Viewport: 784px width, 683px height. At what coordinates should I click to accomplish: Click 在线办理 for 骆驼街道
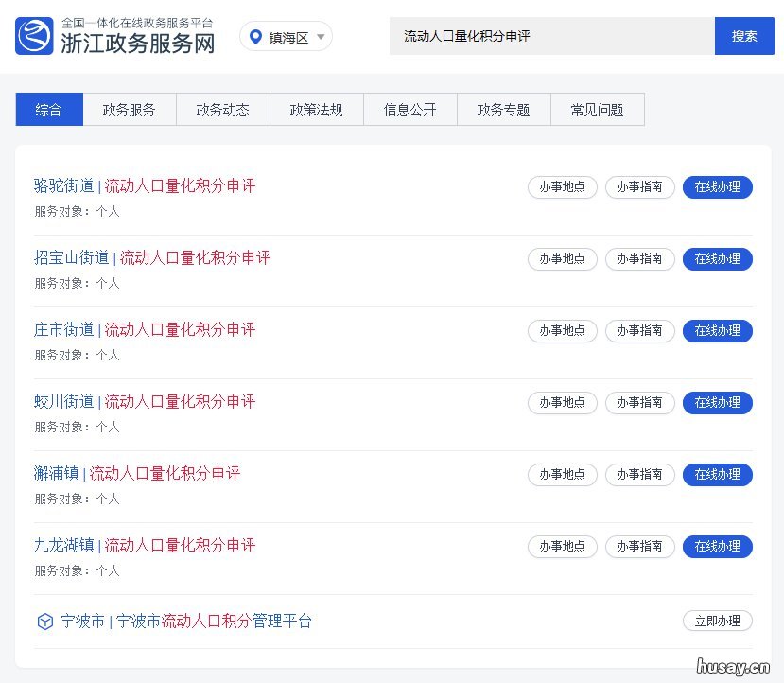coord(717,187)
